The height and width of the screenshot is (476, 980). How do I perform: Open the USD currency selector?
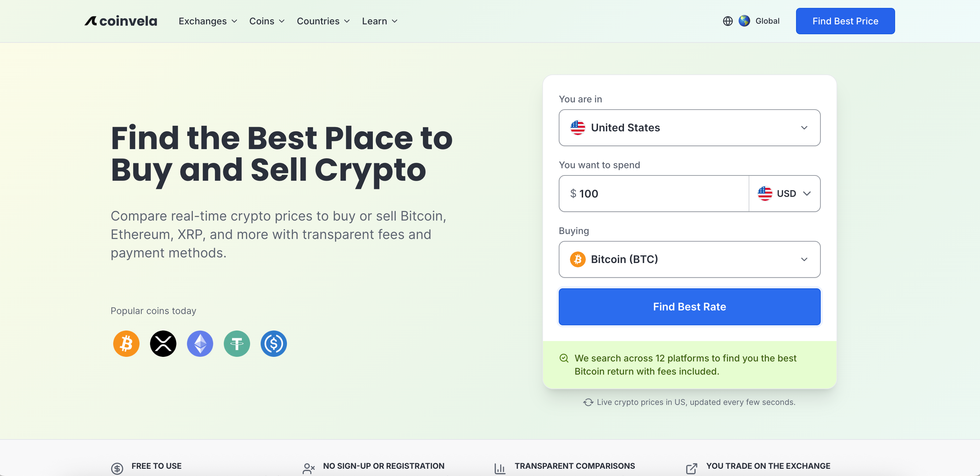click(x=785, y=193)
